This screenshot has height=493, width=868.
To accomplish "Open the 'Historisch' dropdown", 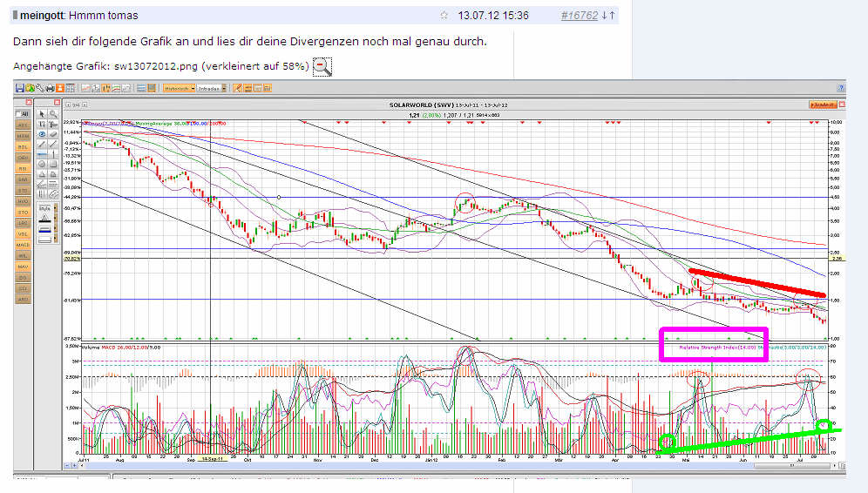I will pos(177,88).
